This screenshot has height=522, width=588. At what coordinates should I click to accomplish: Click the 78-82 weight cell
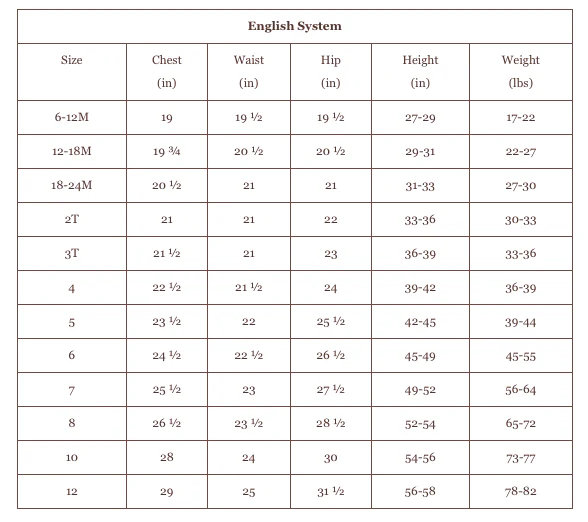point(520,492)
